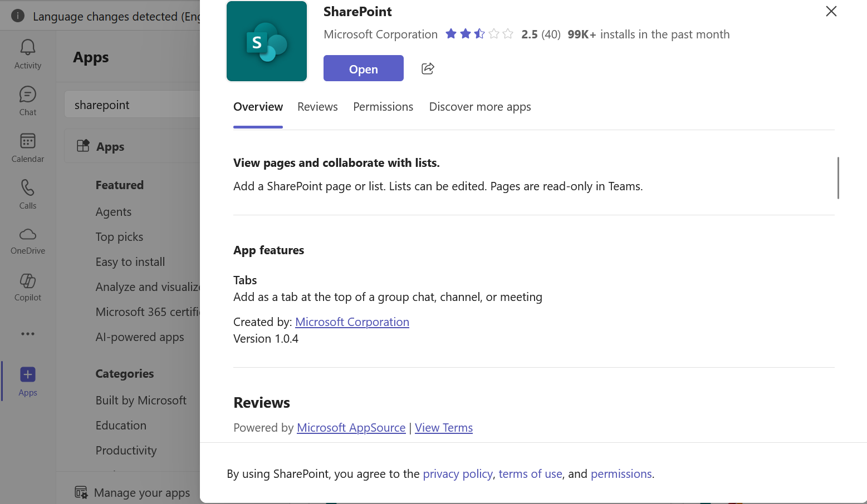The image size is (867, 504).
Task: Open the OneDrive cloud icon
Action: pyautogui.click(x=28, y=234)
